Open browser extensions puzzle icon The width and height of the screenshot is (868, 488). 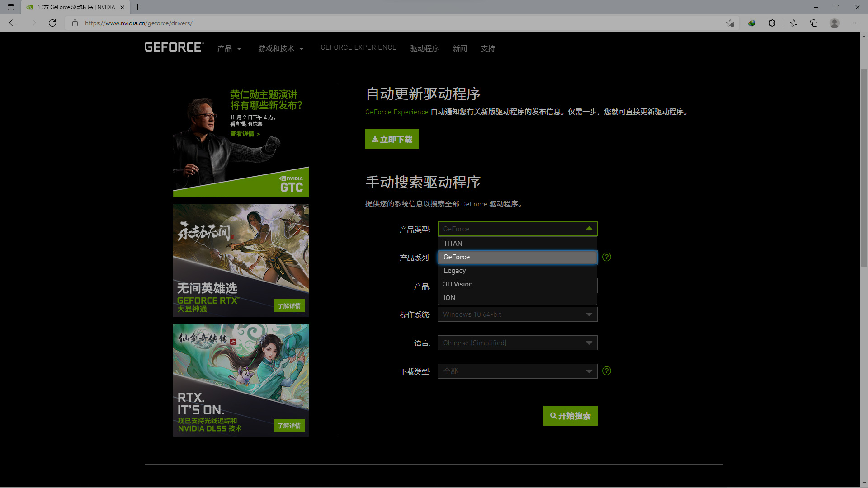click(772, 23)
